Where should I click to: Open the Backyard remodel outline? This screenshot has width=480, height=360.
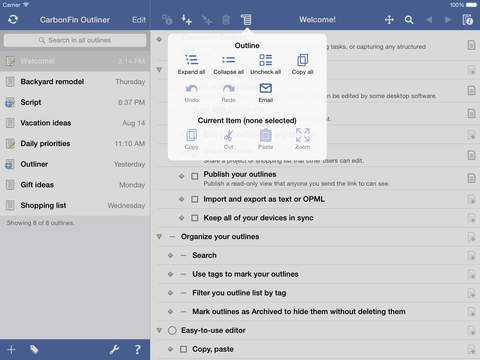tap(75, 82)
